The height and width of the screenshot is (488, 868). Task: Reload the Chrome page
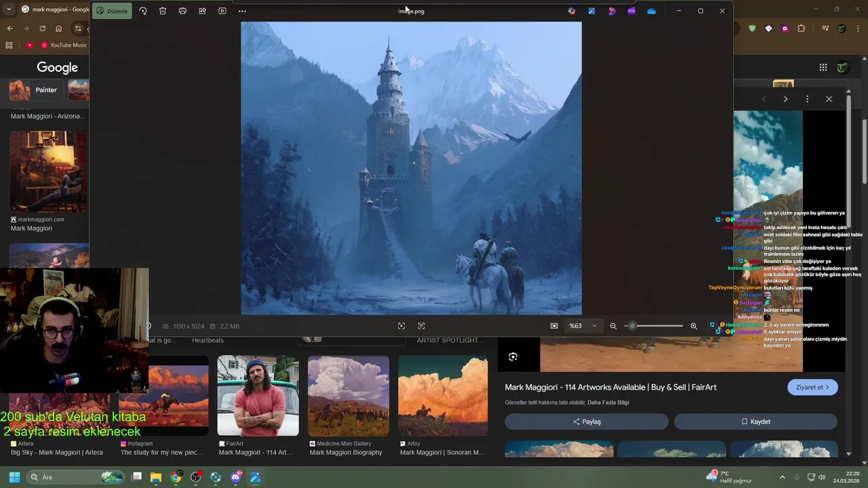(x=42, y=28)
